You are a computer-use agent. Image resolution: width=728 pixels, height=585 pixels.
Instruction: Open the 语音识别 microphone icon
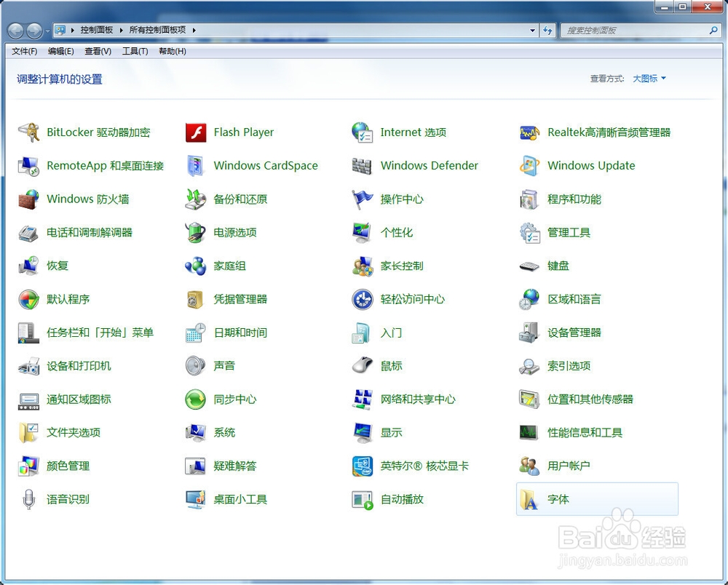[x=28, y=500]
